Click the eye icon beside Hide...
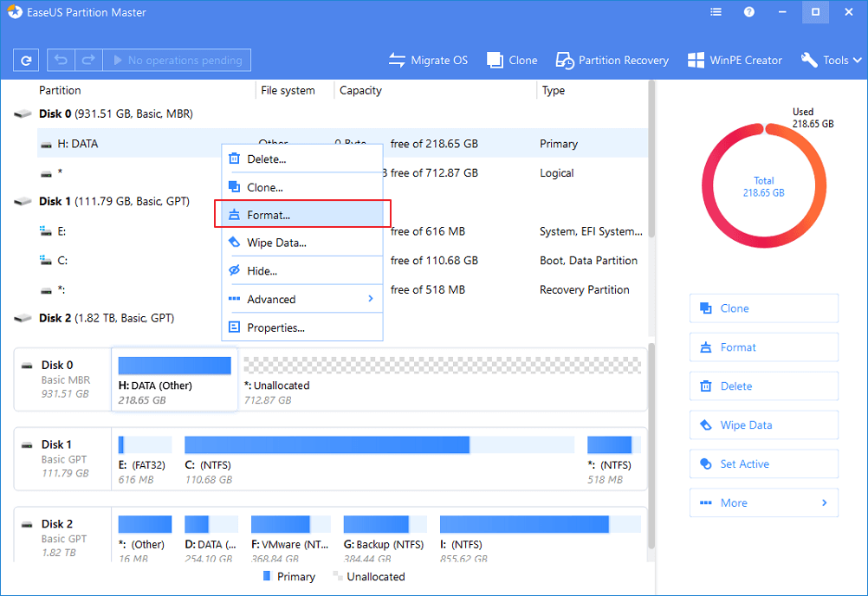The width and height of the screenshot is (868, 596). click(234, 270)
